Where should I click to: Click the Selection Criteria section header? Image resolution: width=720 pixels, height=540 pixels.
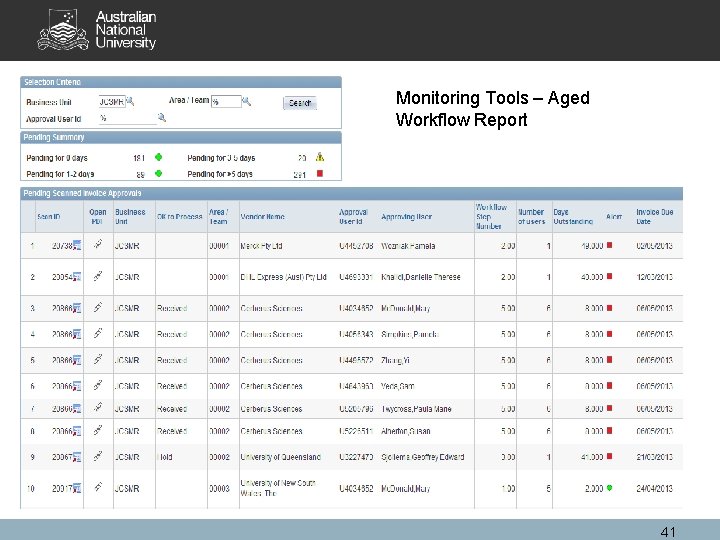[181, 82]
